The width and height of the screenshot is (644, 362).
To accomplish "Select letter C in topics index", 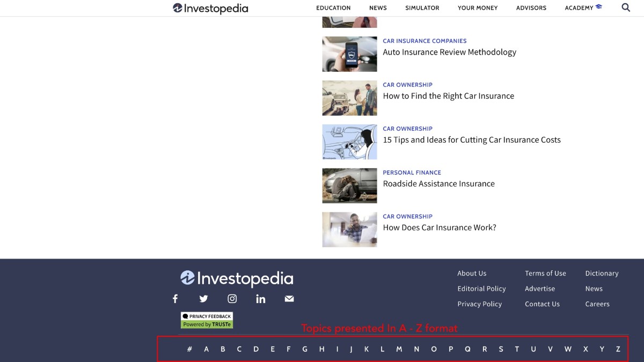I will [x=239, y=349].
